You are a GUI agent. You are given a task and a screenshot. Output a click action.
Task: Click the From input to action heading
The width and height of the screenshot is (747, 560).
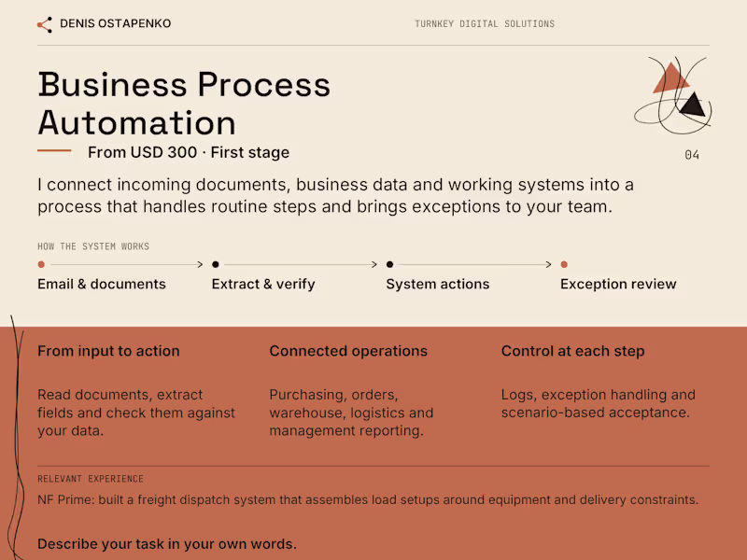click(108, 351)
